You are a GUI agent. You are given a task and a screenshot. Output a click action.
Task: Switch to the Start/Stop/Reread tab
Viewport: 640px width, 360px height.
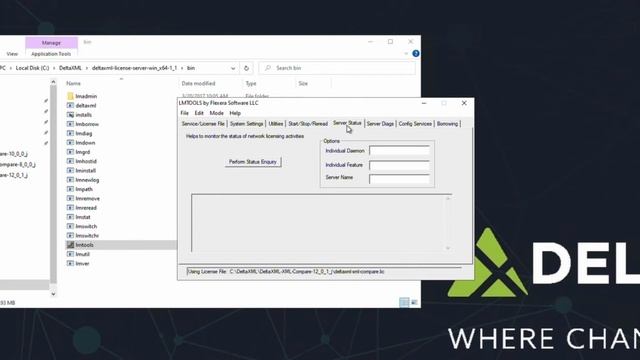(308, 124)
